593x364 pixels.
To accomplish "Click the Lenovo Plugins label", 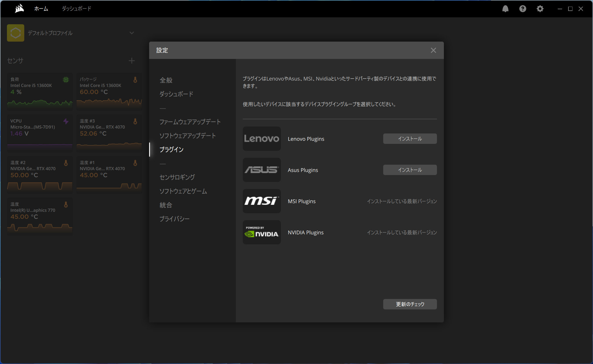I will pos(306,139).
